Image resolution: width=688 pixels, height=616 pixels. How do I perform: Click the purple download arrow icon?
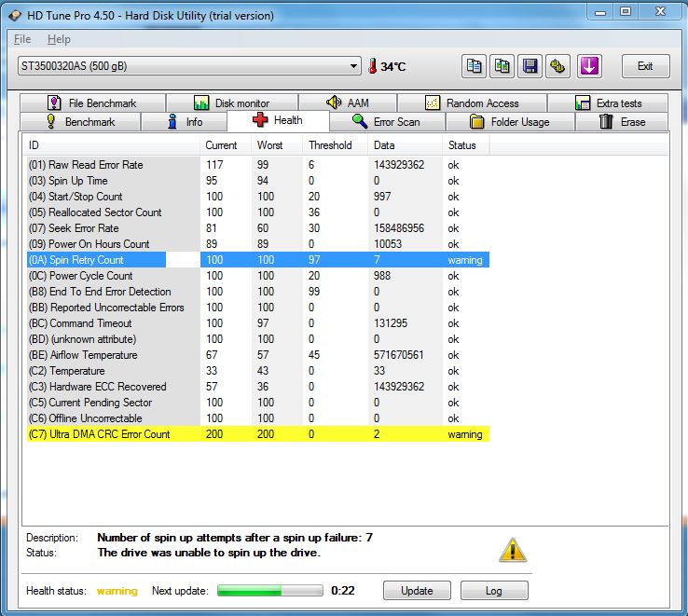click(589, 66)
